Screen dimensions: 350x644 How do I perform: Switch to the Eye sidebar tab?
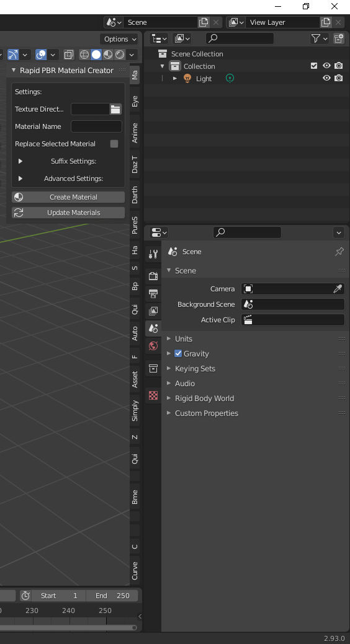tap(135, 101)
